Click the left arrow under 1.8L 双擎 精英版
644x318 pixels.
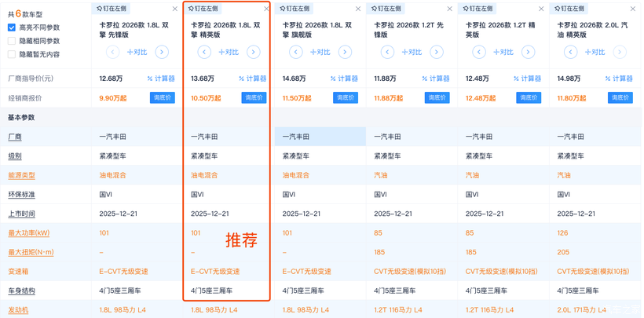coord(204,52)
